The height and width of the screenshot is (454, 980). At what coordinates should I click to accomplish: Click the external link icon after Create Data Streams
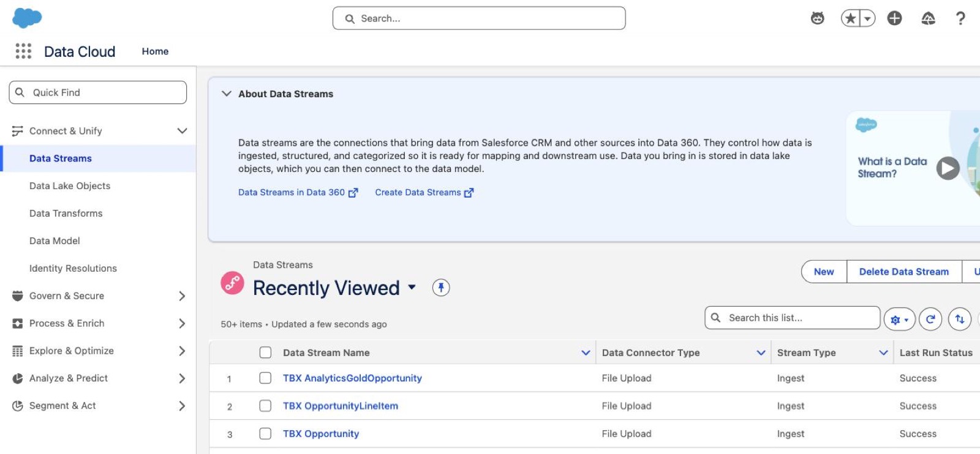[x=469, y=193]
